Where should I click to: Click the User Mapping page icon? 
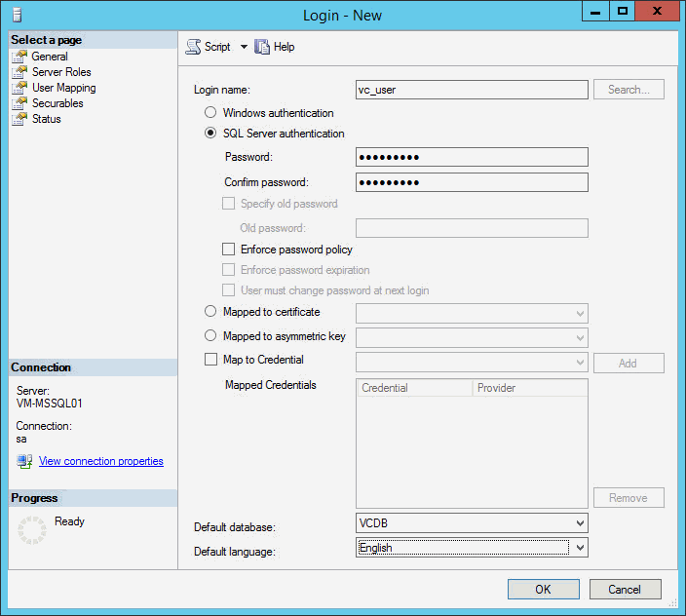tap(19, 88)
